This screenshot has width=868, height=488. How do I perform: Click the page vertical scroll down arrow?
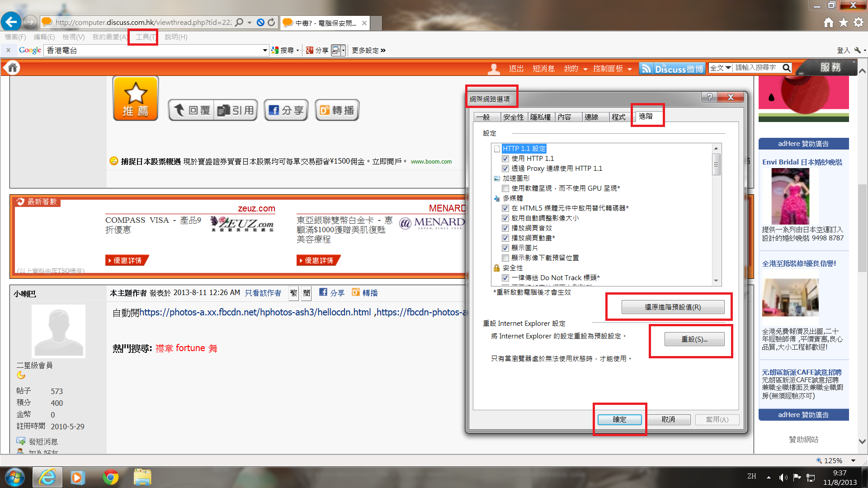[862, 441]
